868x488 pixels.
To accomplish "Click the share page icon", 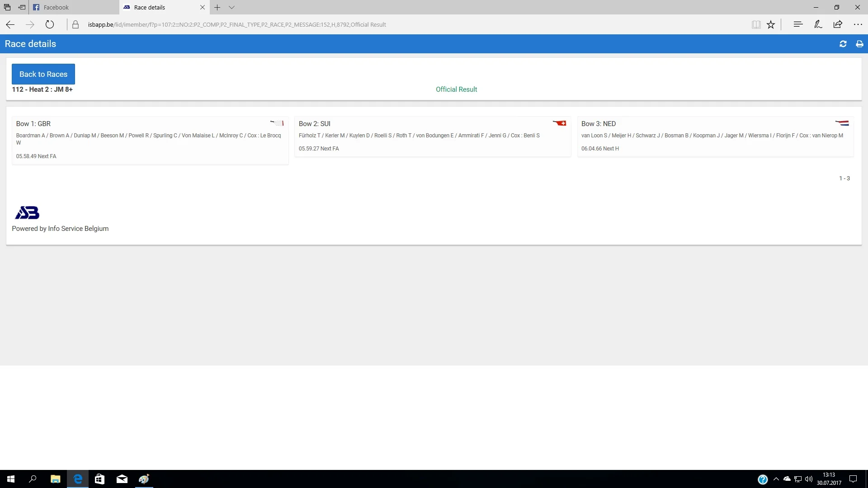I will click(838, 24).
